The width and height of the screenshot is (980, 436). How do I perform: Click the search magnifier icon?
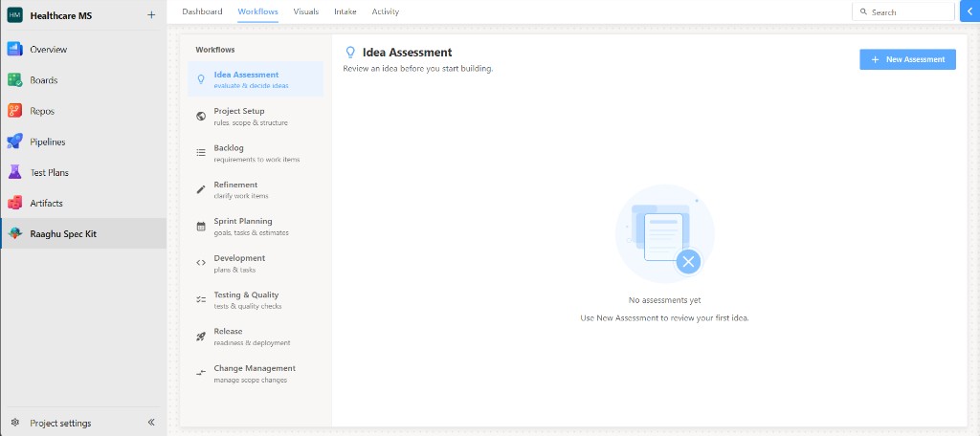(864, 11)
